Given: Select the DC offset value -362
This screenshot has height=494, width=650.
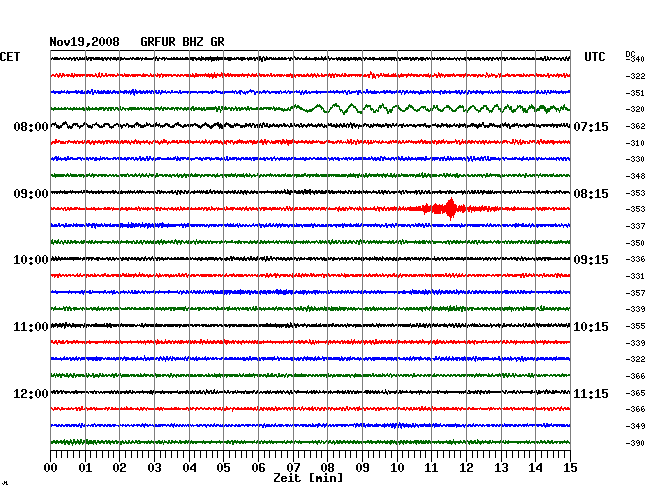Looking at the screenshot, I should (x=635, y=126).
